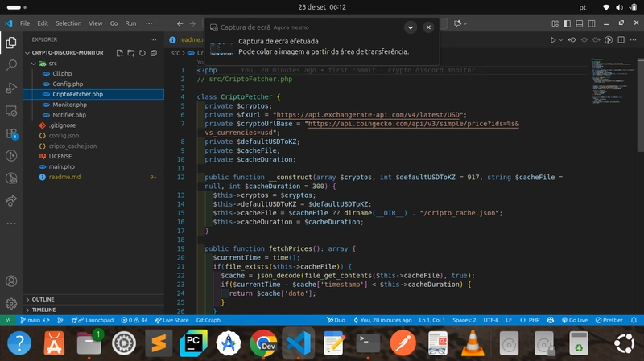This screenshot has height=361, width=644.
Task: Open Monitor.php from the file tree
Action: click(x=69, y=105)
